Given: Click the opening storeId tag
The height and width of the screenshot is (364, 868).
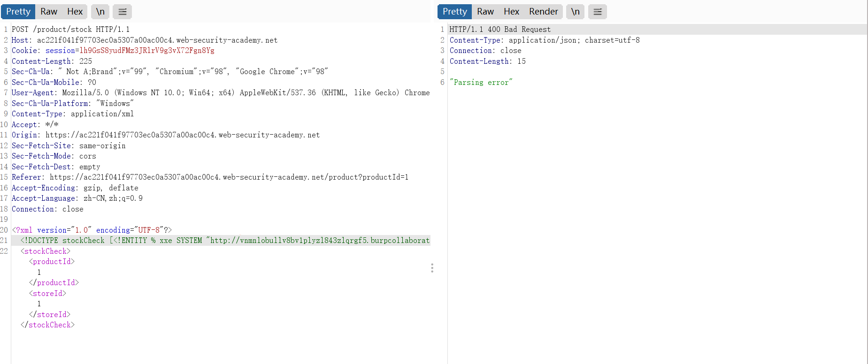Looking at the screenshot, I should pos(47,293).
